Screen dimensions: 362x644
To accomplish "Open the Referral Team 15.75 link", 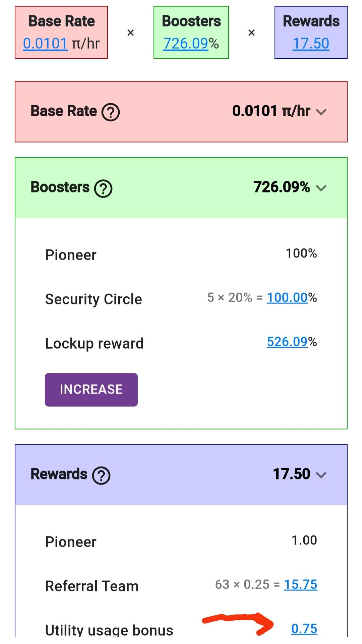I will click(300, 585).
